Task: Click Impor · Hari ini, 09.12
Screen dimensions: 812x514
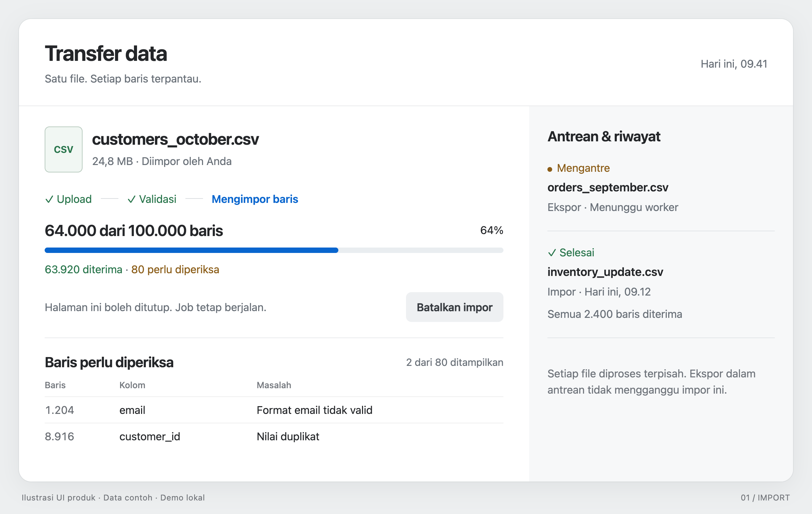Action: [x=599, y=292]
